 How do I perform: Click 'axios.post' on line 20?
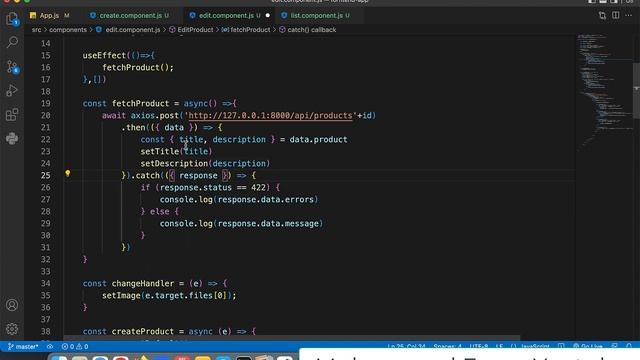pos(155,116)
